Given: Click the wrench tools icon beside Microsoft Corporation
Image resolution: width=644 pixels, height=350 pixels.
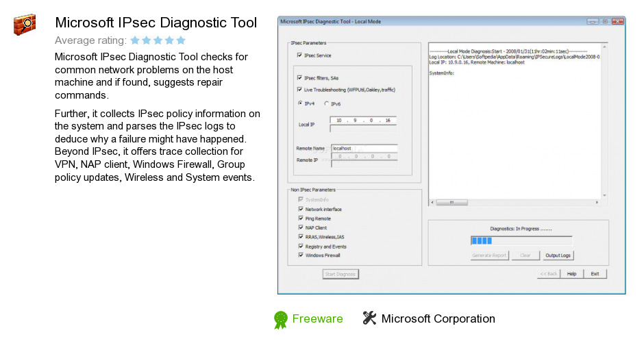Looking at the screenshot, I should click(x=369, y=318).
